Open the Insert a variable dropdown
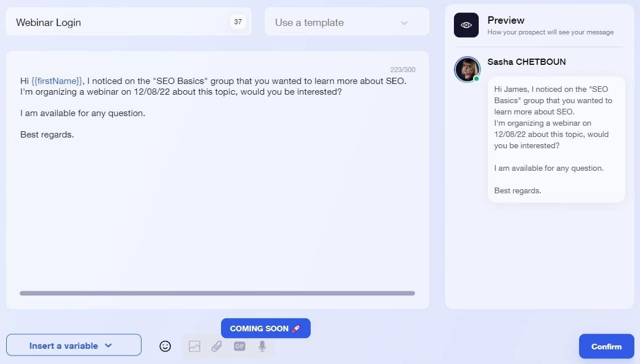The image size is (640, 364). pos(74,345)
